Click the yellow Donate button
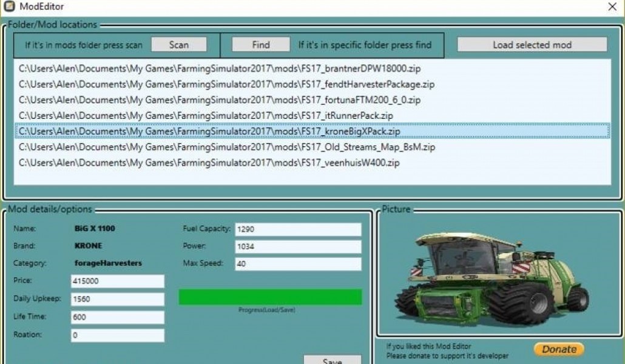Image resolution: width=625 pixels, height=364 pixels. coord(559,349)
